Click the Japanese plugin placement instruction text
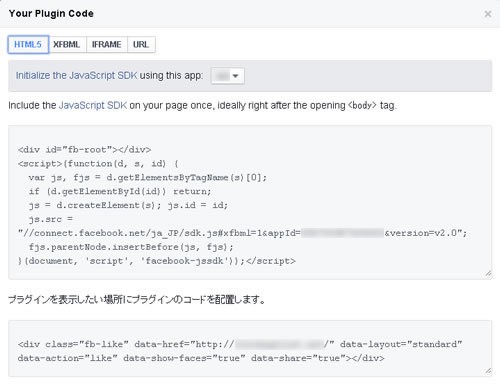 point(137,299)
